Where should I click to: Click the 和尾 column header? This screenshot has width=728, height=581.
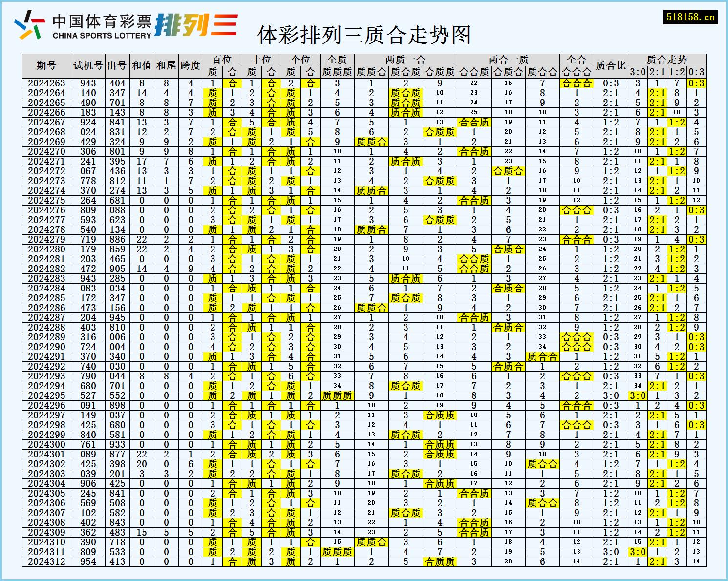pos(166,65)
